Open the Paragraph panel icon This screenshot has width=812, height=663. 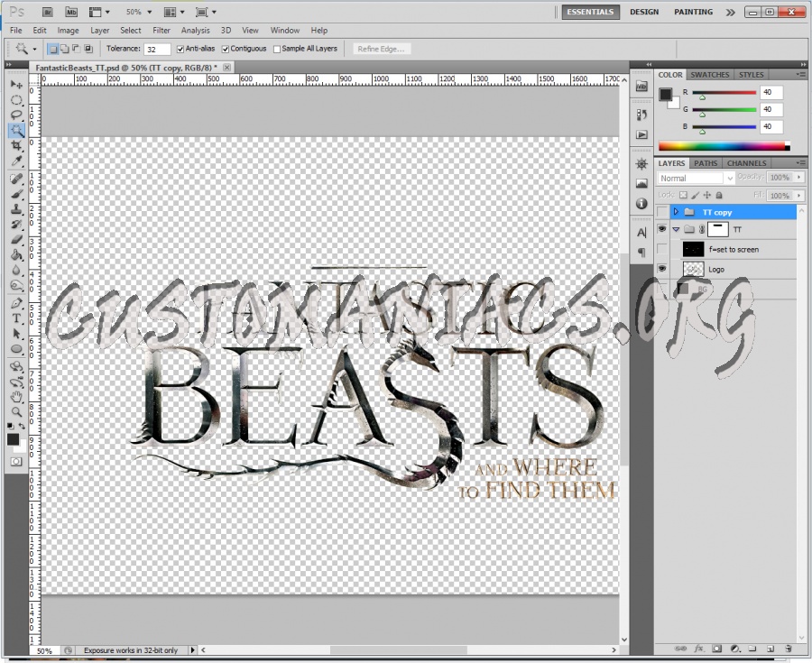(641, 252)
